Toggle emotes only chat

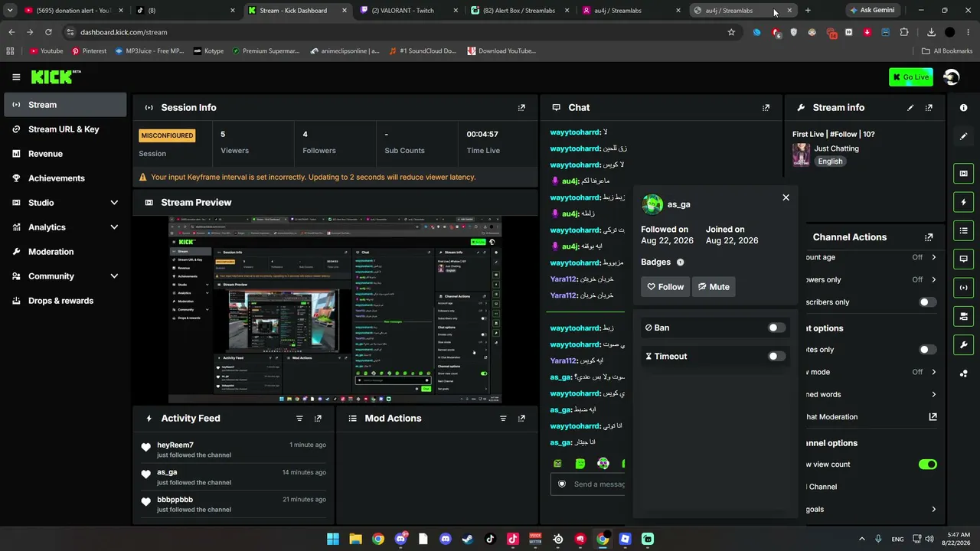pos(927,350)
